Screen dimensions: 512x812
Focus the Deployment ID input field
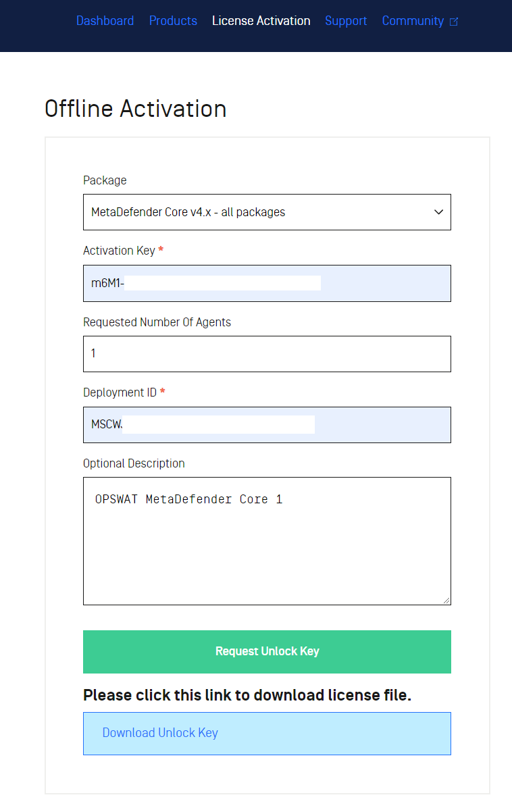[x=267, y=425]
